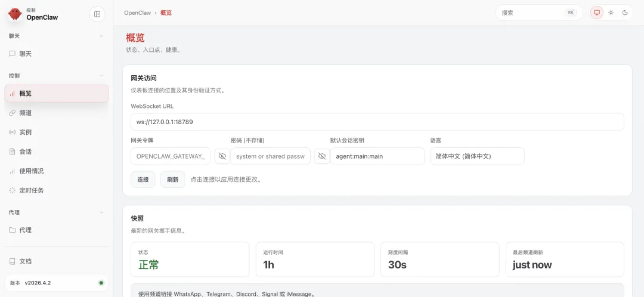Image resolution: width=644 pixels, height=297 pixels.
Task: Click the 网关访问 section heading
Action: coord(144,78)
